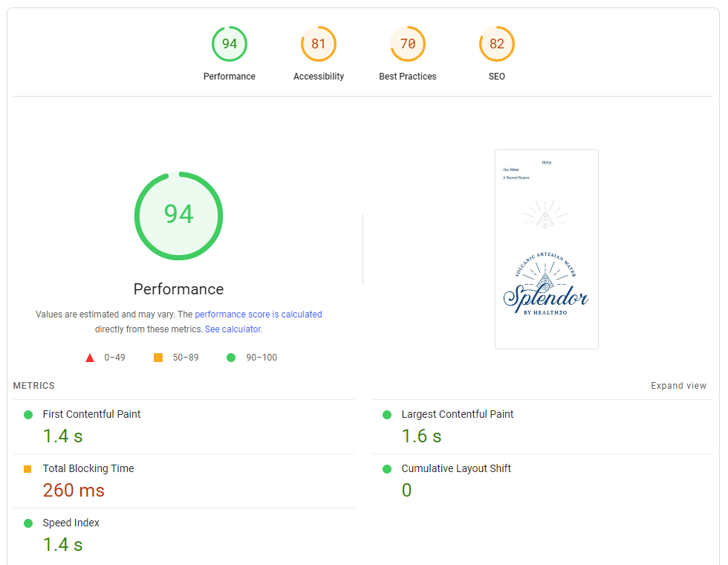Click the red triangle 0–49 legend icon
The width and height of the screenshot is (728, 565).
[90, 358]
